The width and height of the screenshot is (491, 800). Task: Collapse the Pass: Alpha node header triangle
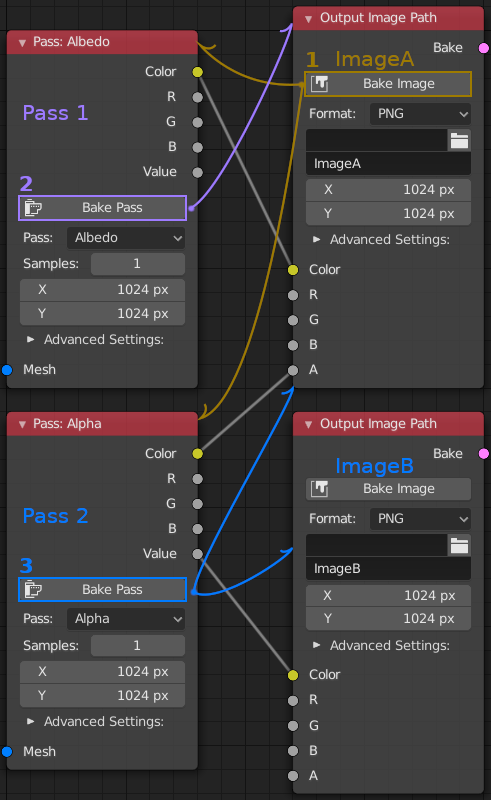22,424
